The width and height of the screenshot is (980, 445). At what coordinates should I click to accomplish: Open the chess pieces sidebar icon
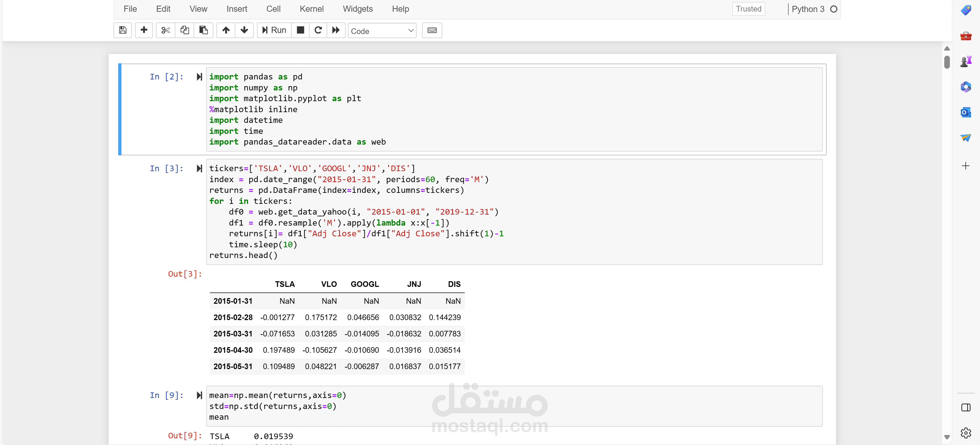[x=965, y=61]
